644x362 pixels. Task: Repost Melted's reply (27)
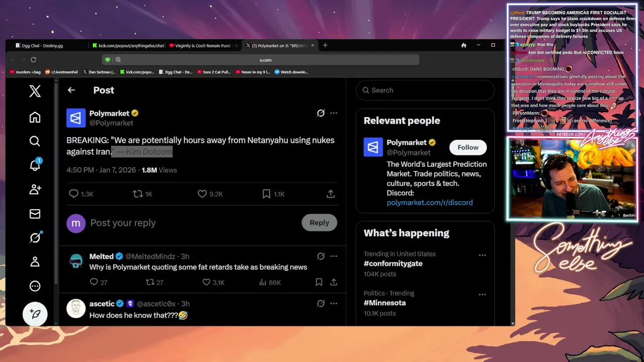tap(154, 283)
